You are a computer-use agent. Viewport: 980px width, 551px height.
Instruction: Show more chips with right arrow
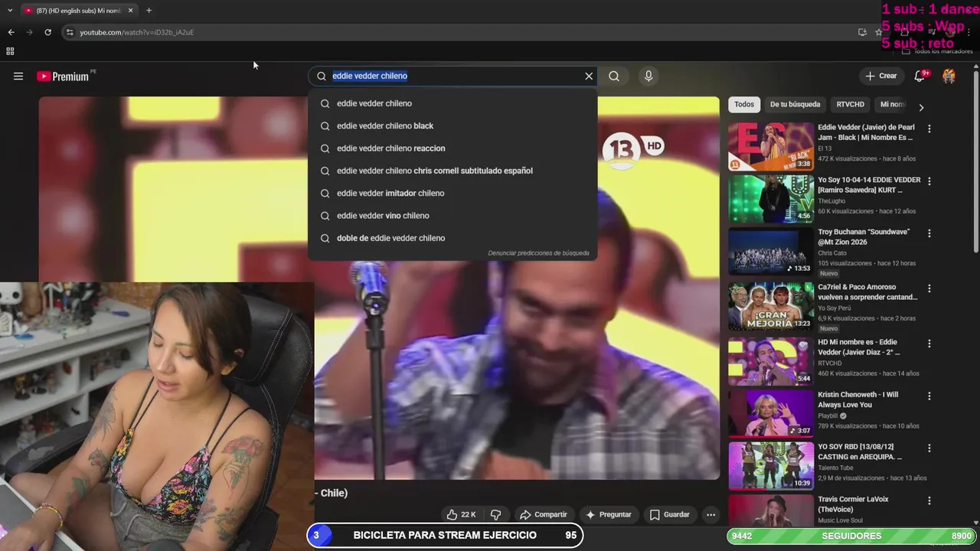pyautogui.click(x=921, y=107)
